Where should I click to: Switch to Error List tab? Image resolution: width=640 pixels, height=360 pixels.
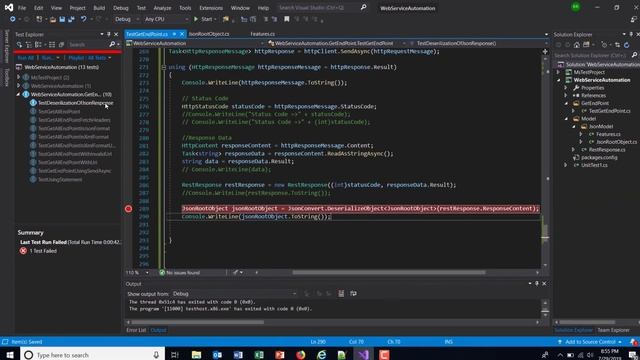tap(136, 330)
